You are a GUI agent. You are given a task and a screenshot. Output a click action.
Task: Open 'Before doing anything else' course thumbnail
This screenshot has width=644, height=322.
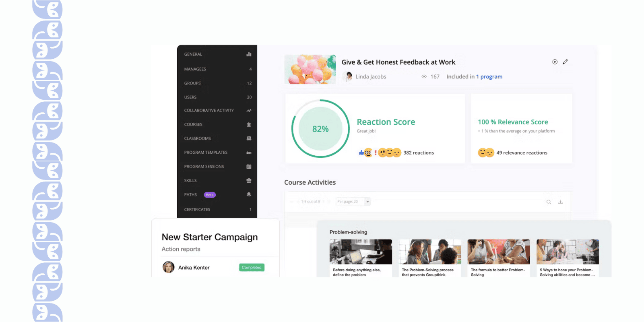pos(361,252)
